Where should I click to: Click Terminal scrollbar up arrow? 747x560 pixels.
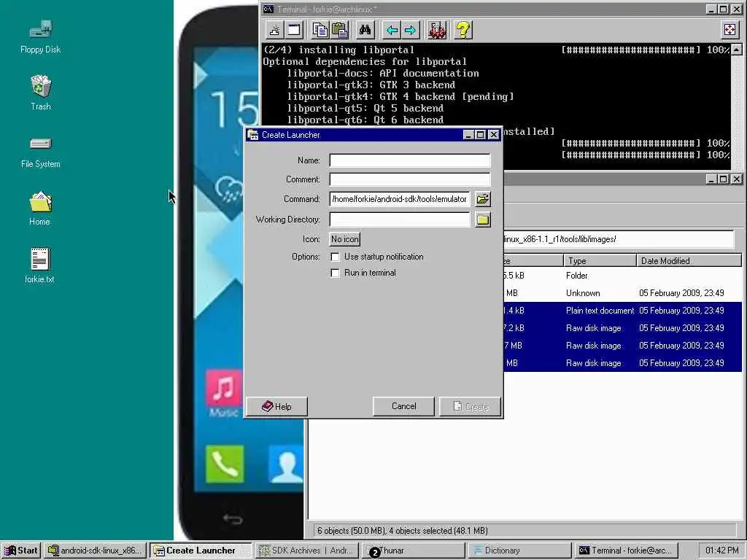click(737, 50)
